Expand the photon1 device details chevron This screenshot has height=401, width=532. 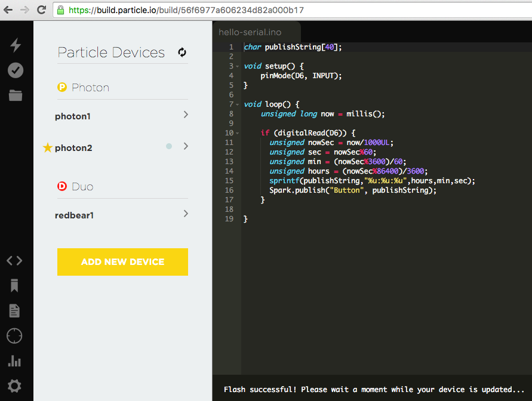coord(186,115)
